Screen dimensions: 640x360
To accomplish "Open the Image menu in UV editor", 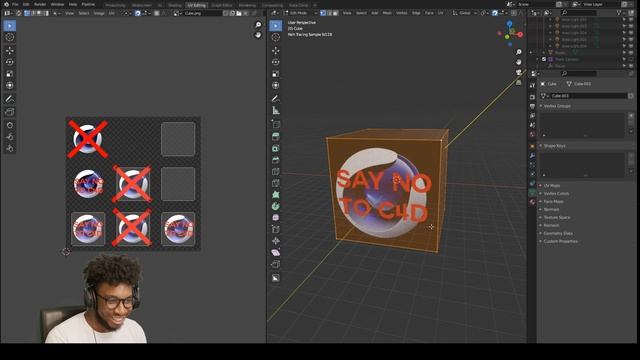I will (99, 13).
